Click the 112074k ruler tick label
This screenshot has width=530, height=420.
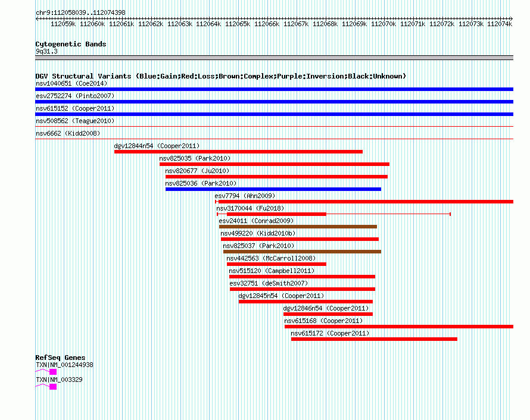(500, 24)
